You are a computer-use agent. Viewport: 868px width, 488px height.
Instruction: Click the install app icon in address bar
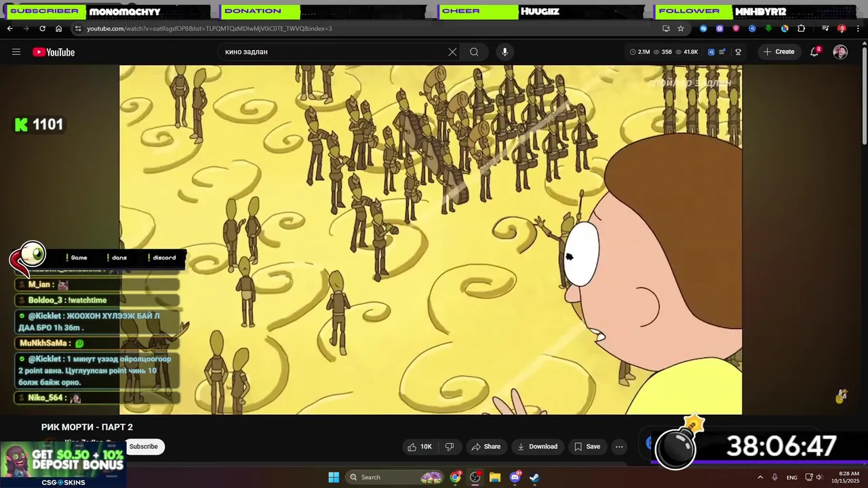[666, 28]
